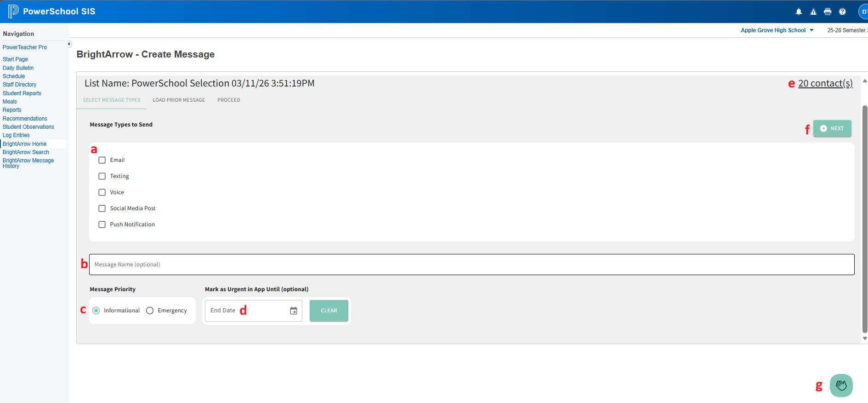Open PowerTeacher Pro link
868x403 pixels.
[x=25, y=47]
